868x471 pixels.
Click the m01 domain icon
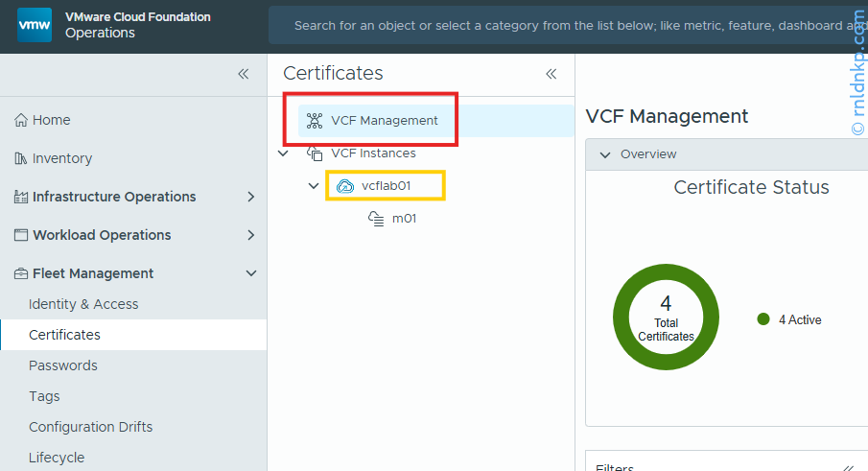coord(377,219)
